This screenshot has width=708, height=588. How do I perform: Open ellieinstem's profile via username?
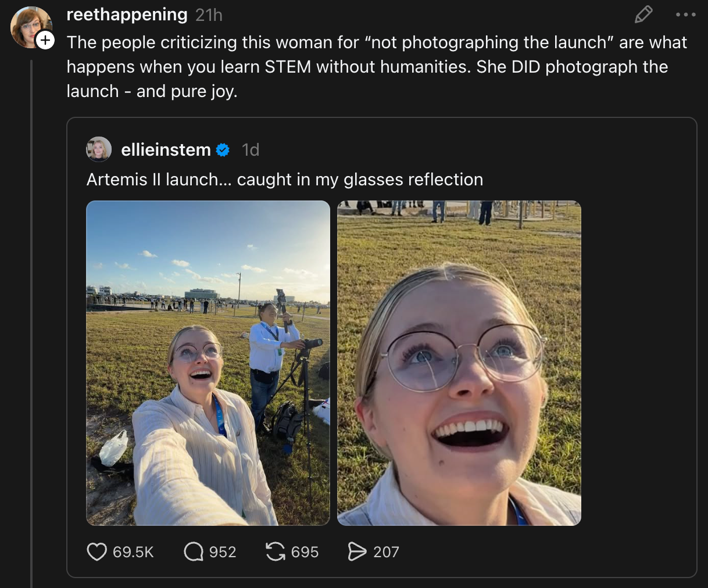pos(166,149)
